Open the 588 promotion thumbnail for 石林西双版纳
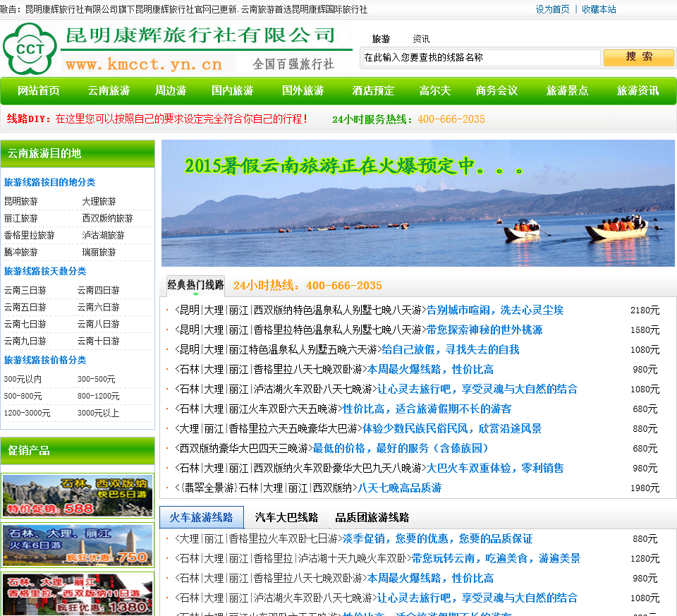Screen dimensions: 677x616 (77, 496)
